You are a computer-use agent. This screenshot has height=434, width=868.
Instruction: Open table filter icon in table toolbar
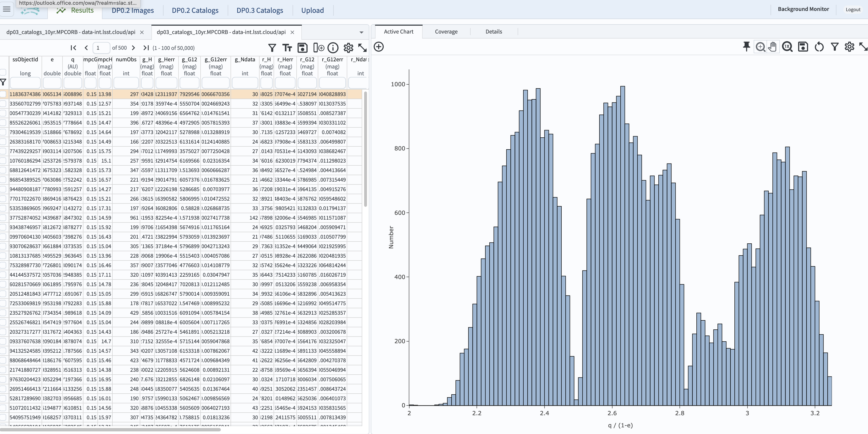[x=272, y=48]
